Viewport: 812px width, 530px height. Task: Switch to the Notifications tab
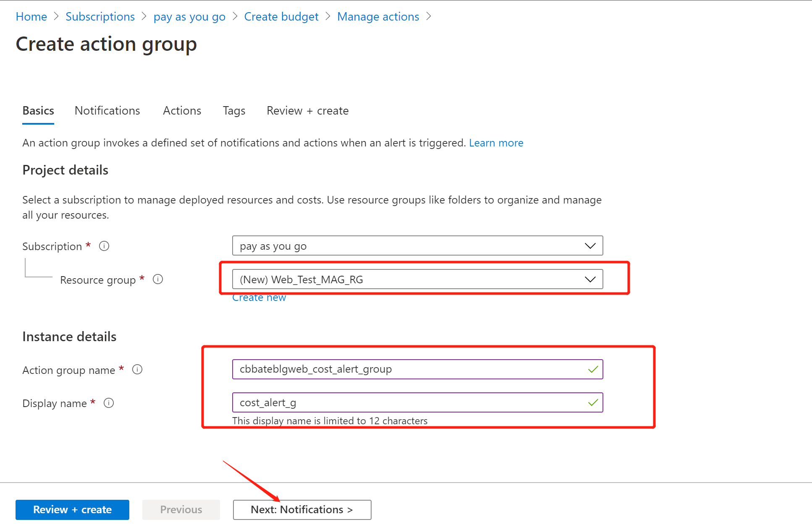[107, 111]
